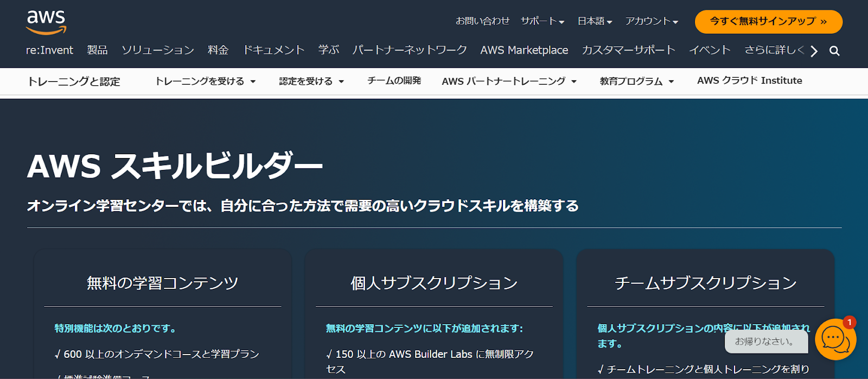Open AWS クラウド Institute link
This screenshot has width=868, height=379.
click(x=749, y=81)
